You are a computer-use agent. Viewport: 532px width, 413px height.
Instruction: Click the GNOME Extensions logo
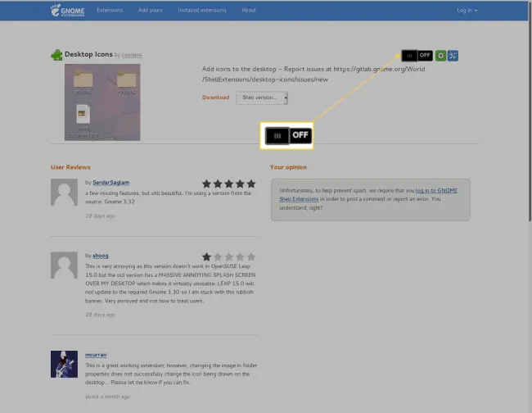67,10
